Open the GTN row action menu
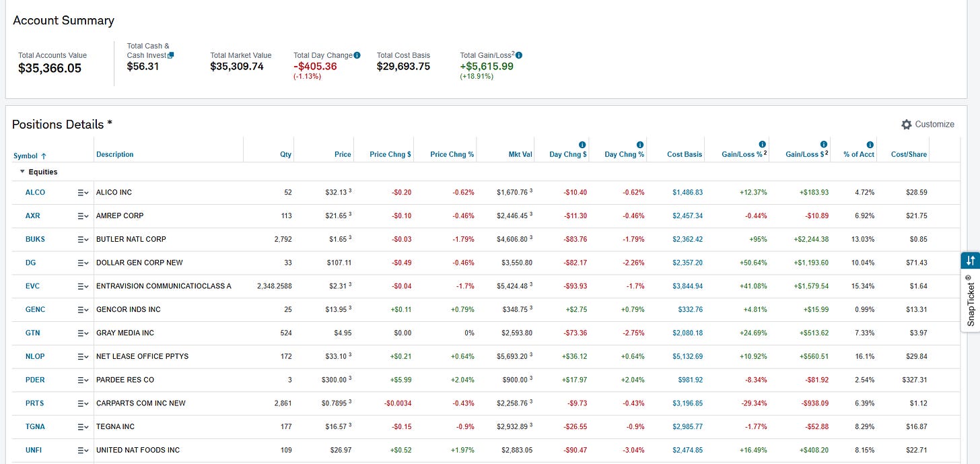 (x=83, y=333)
